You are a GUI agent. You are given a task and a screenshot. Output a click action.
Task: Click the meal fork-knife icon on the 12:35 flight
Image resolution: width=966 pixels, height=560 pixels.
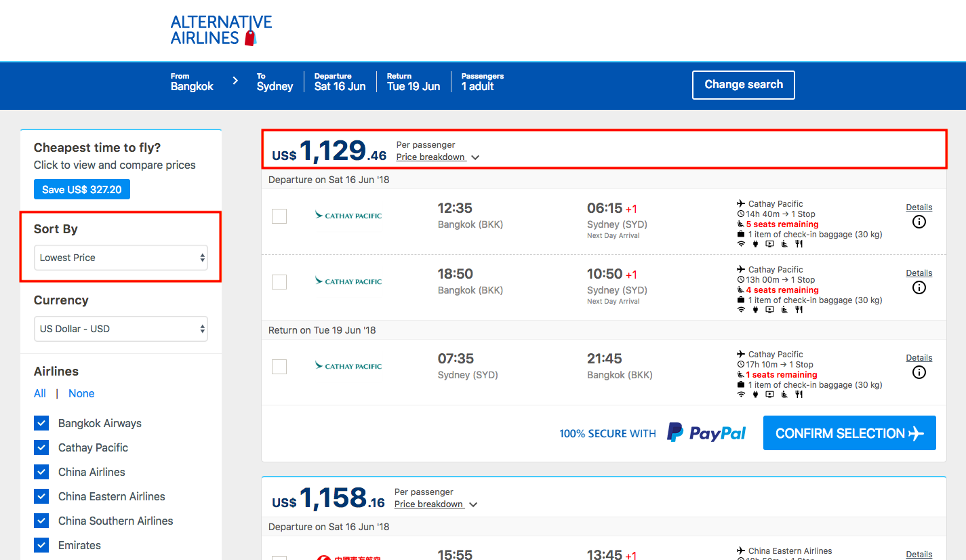click(x=799, y=244)
